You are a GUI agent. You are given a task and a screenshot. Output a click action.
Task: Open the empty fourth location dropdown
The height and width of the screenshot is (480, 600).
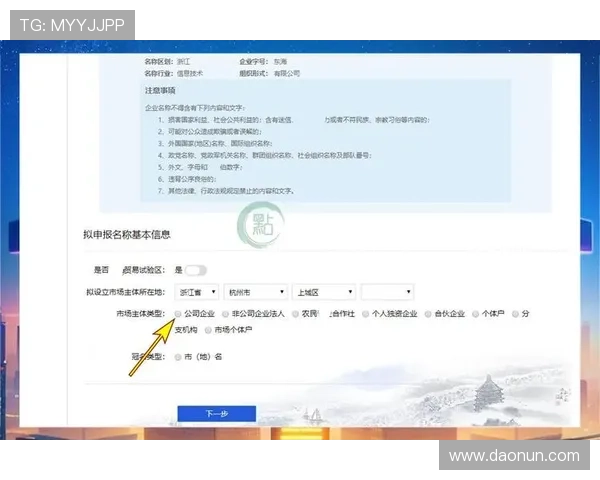[x=387, y=292]
